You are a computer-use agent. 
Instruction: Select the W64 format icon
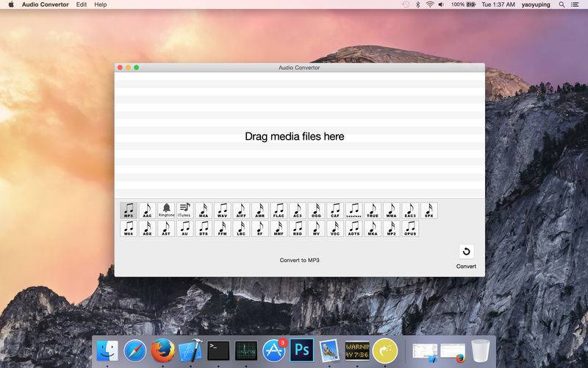coord(129,228)
